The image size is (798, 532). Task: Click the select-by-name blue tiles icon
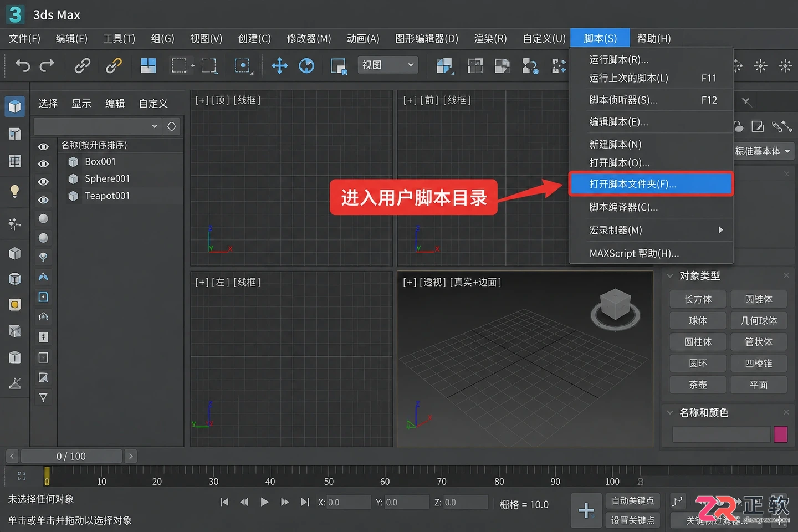coord(148,66)
